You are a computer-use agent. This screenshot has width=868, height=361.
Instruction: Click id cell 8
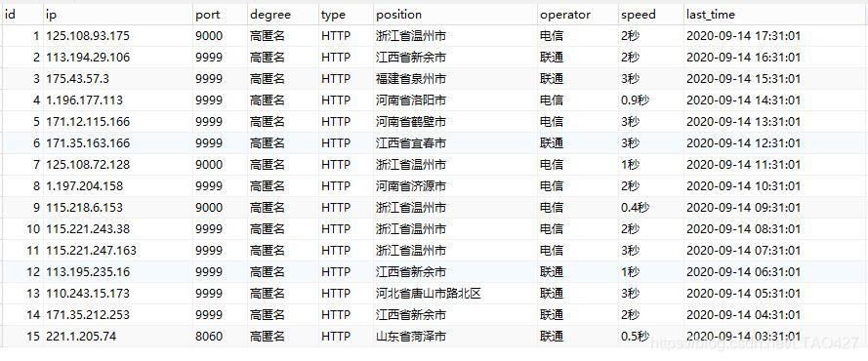tap(36, 186)
